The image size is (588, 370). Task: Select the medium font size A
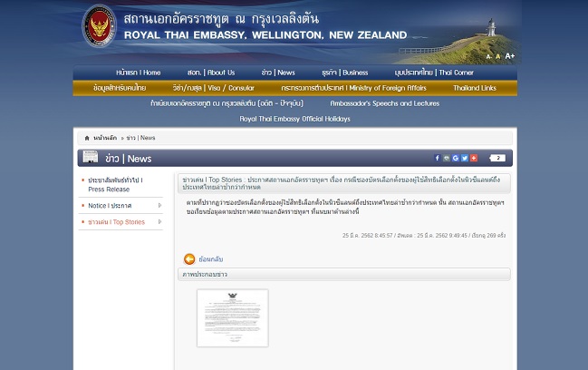pos(497,56)
